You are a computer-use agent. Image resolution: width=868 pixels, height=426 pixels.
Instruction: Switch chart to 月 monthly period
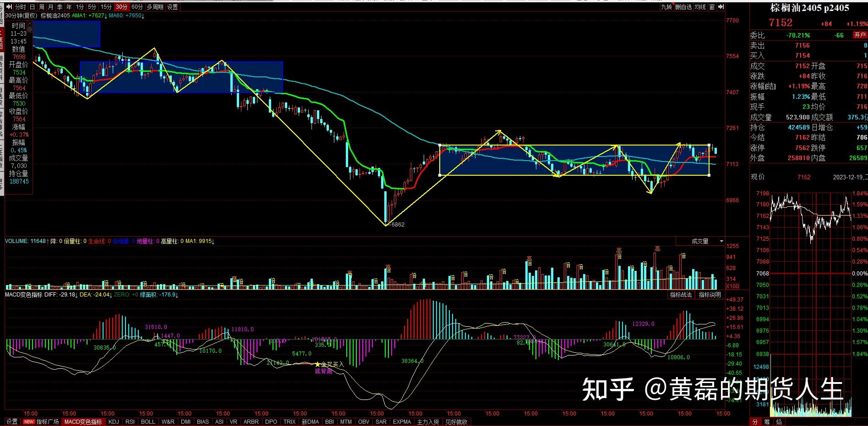[x=50, y=7]
